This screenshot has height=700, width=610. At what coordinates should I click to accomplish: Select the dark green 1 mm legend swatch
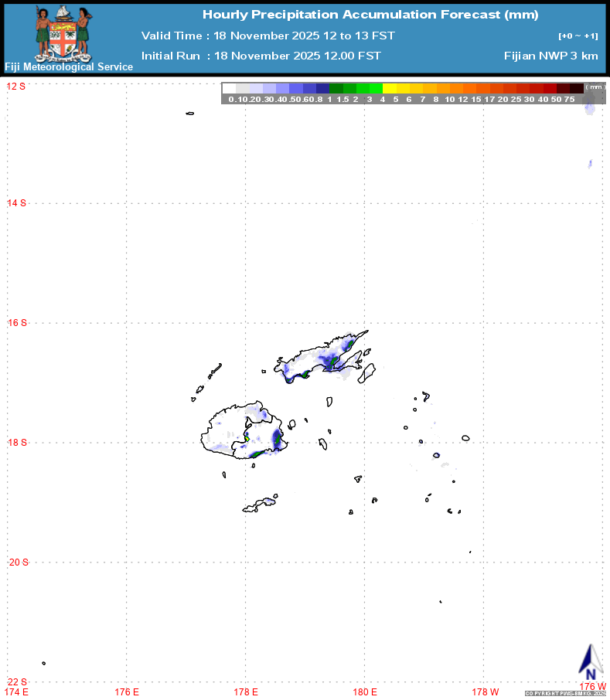pyautogui.click(x=336, y=88)
